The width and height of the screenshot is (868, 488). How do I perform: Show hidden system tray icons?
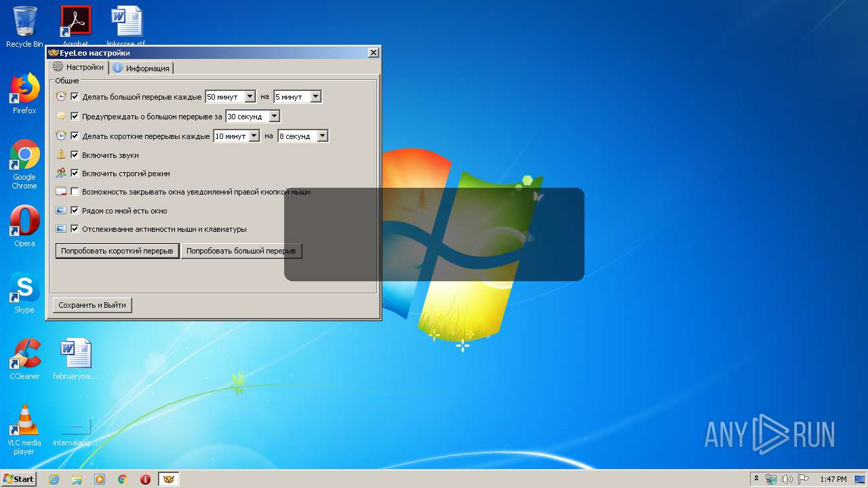[757, 479]
